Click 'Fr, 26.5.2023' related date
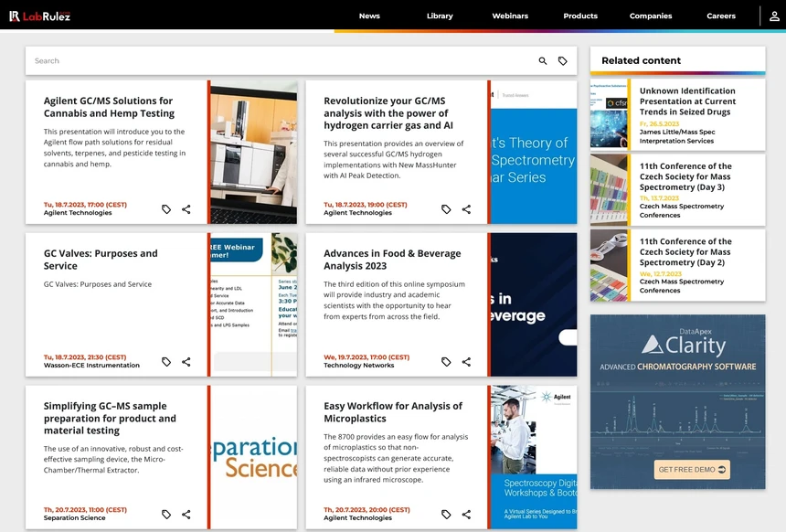The image size is (786, 532). tap(659, 123)
